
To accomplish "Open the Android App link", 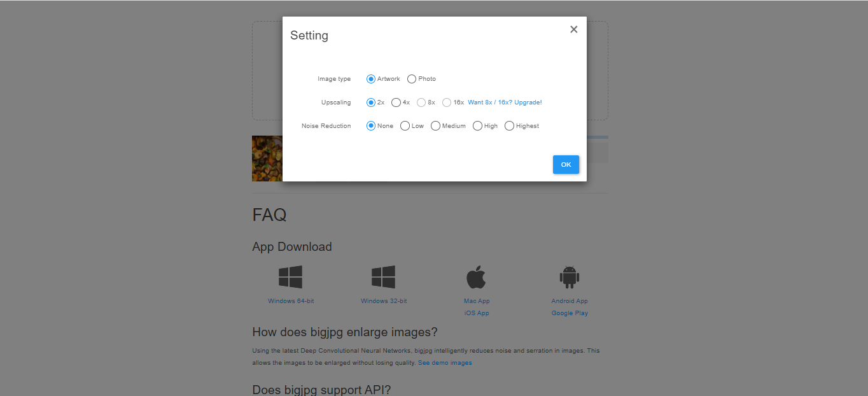I will 570,301.
